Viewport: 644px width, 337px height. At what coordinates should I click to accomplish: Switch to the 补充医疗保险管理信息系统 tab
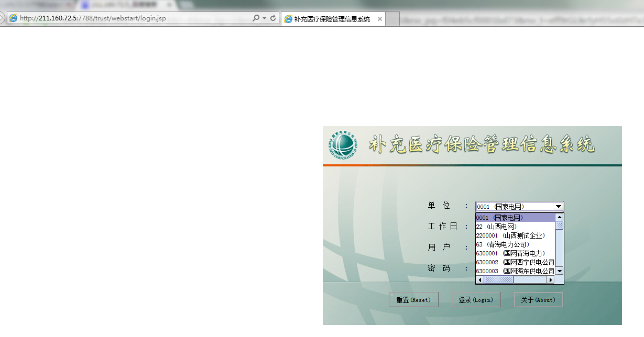pos(332,19)
